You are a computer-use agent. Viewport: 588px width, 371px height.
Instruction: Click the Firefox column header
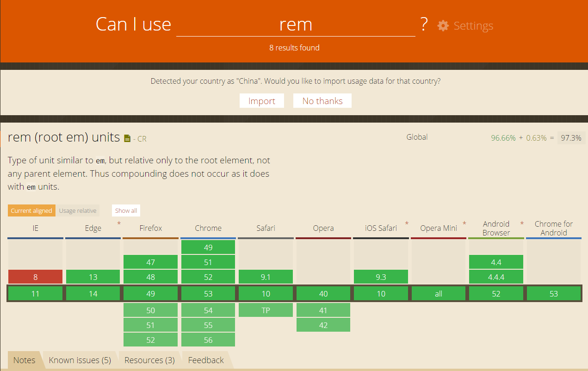pos(151,228)
